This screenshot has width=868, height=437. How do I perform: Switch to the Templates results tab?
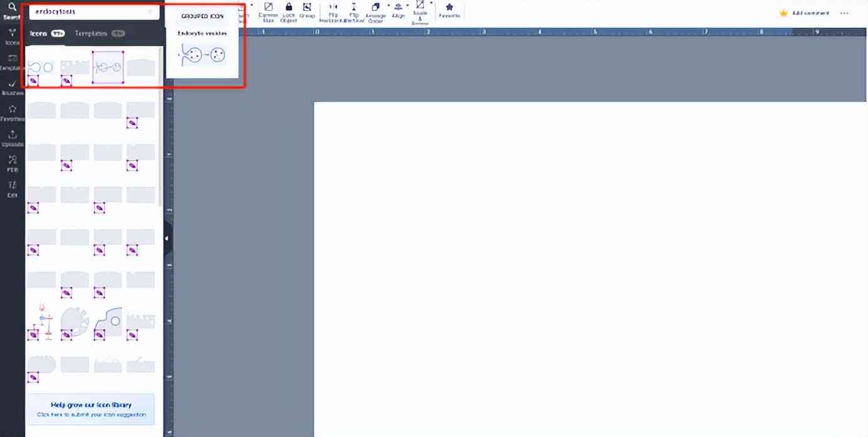[100, 33]
